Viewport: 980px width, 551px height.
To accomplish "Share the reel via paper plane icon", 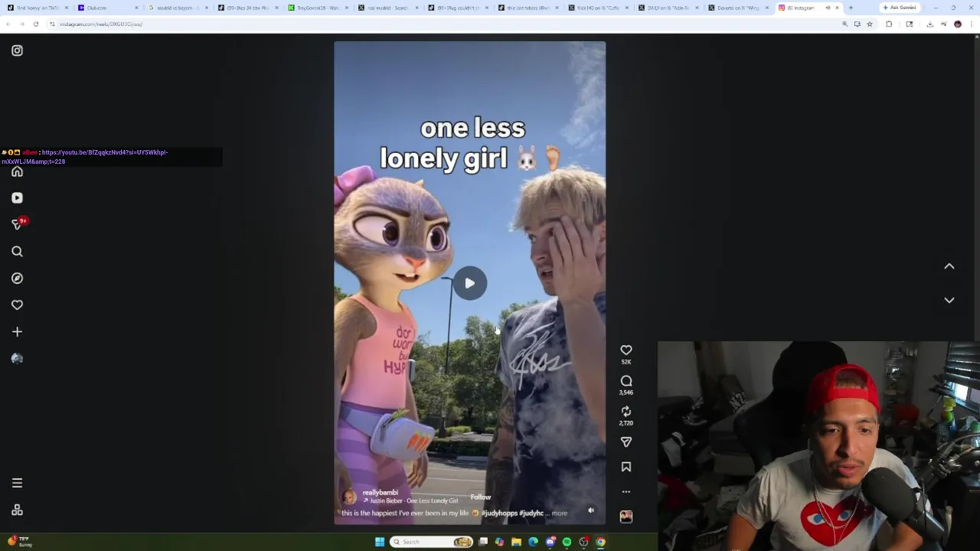I will (626, 442).
